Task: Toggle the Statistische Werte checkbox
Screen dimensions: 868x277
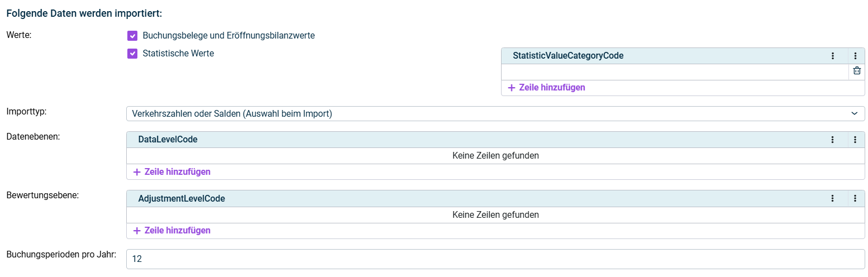Action: tap(132, 54)
